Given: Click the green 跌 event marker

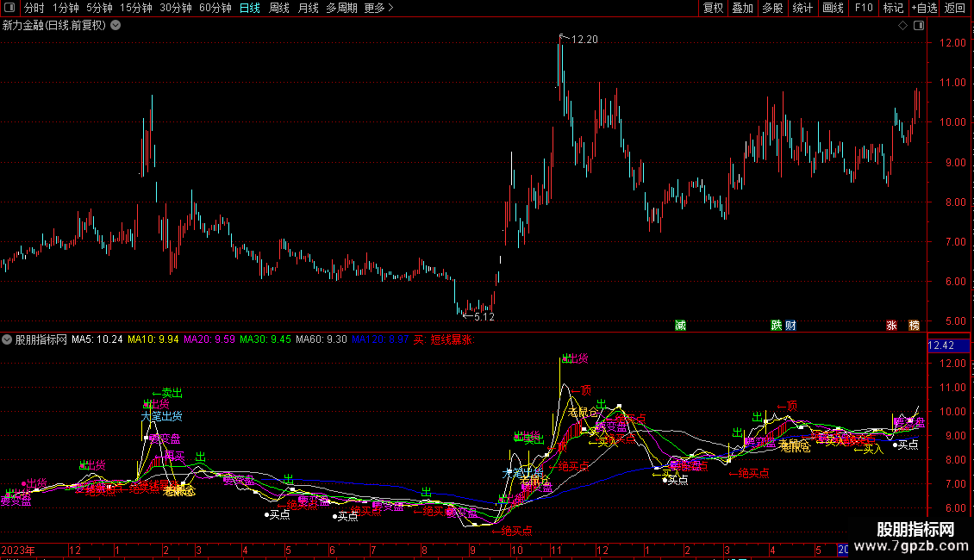Looking at the screenshot, I should [776, 326].
